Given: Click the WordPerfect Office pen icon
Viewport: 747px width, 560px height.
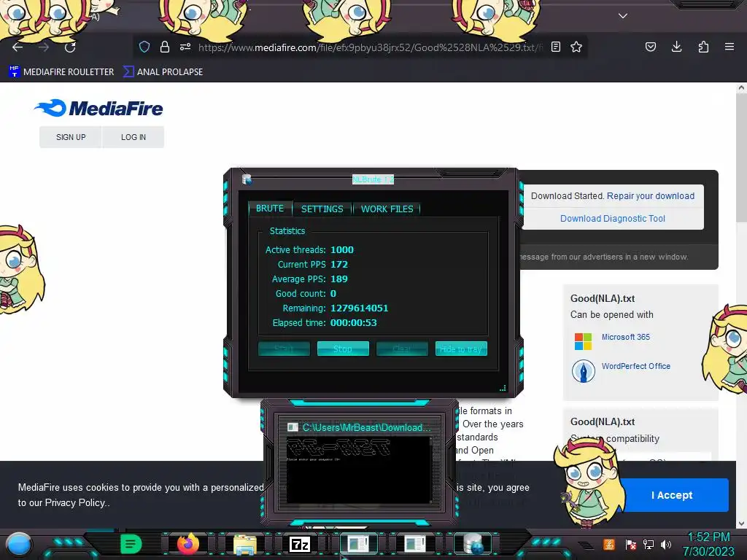Looking at the screenshot, I should click(x=583, y=371).
